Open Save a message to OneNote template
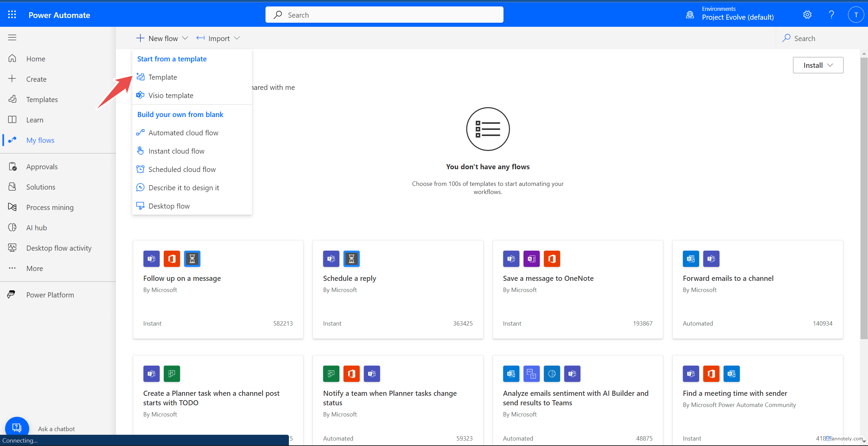The image size is (868, 446). (578, 289)
